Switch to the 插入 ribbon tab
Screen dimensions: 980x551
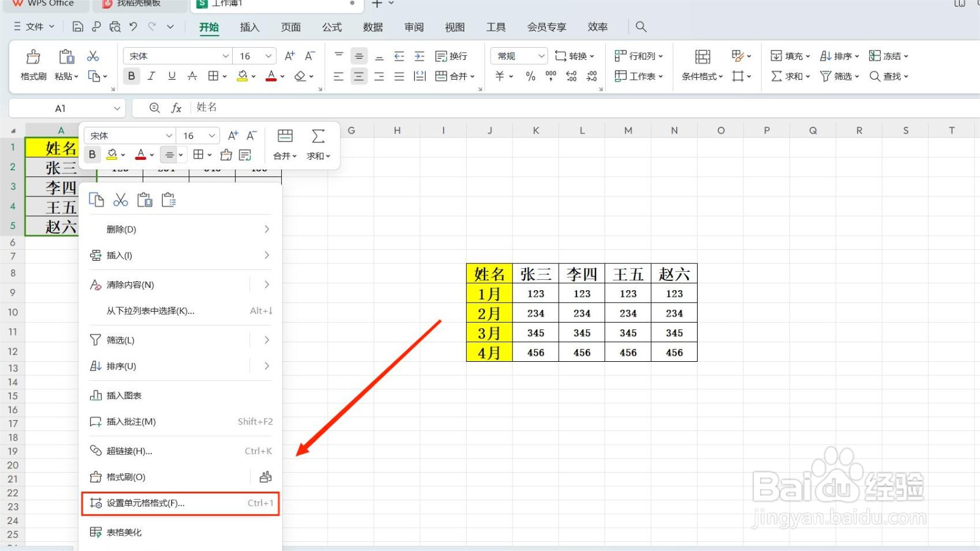coord(249,26)
